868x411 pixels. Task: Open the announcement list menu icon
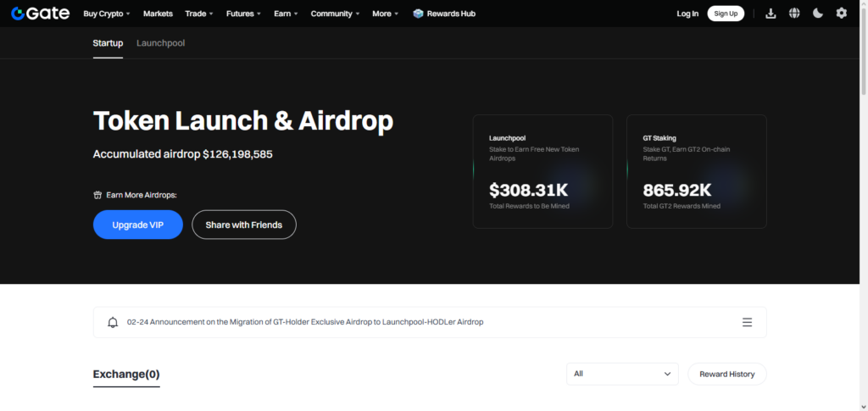coord(748,322)
